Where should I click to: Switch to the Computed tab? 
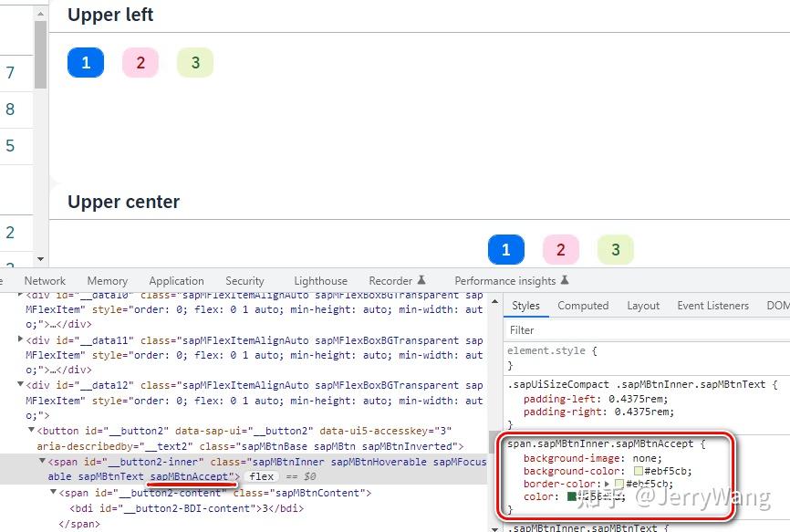pyautogui.click(x=583, y=305)
